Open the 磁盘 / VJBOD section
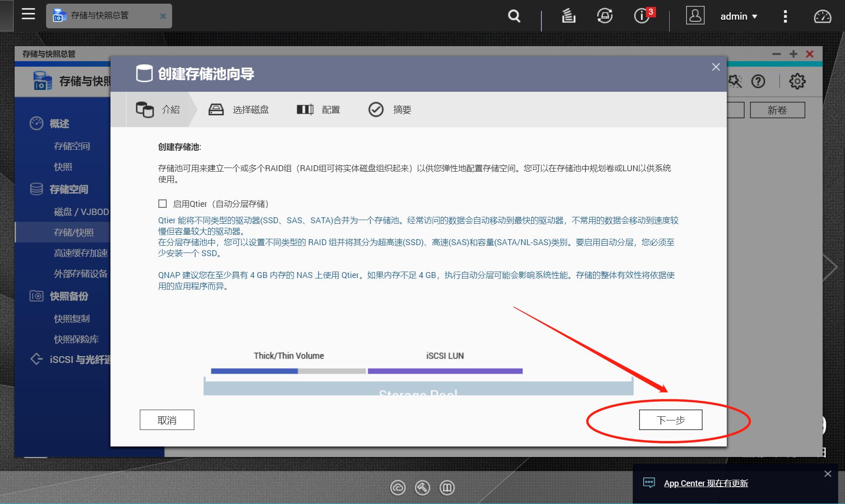Viewport: 845px width, 504px height. (80, 211)
